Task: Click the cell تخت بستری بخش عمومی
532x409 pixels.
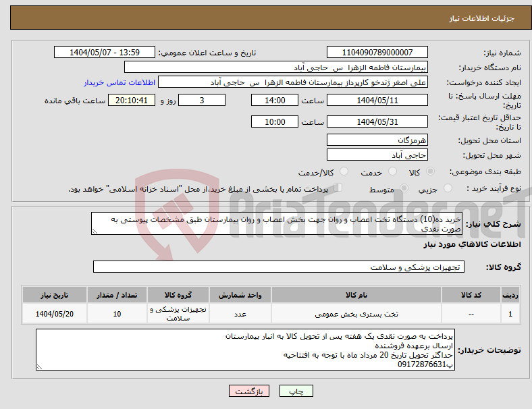Action: click(356, 314)
